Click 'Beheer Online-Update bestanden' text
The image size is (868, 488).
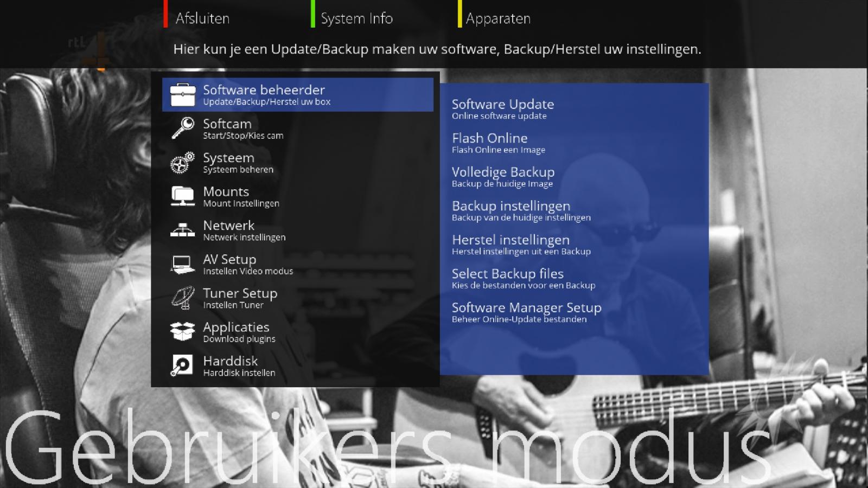(519, 319)
